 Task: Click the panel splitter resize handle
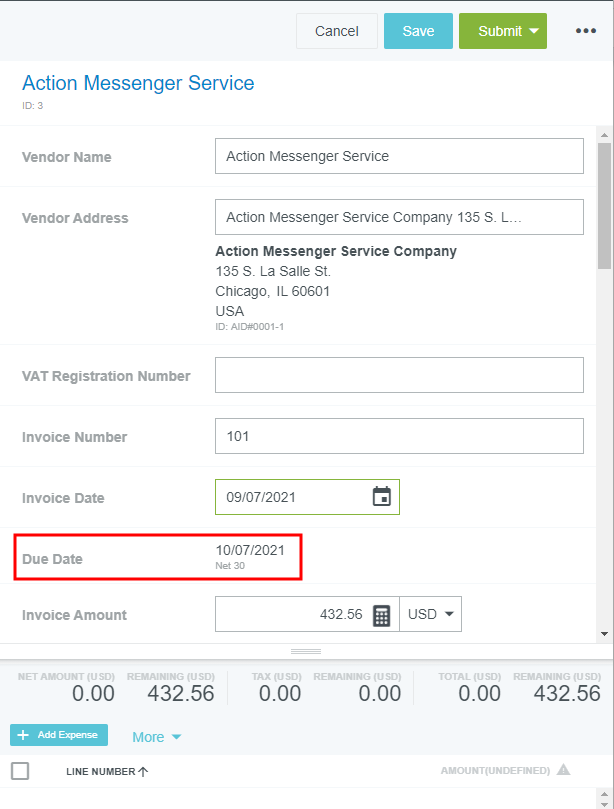tap(306, 651)
